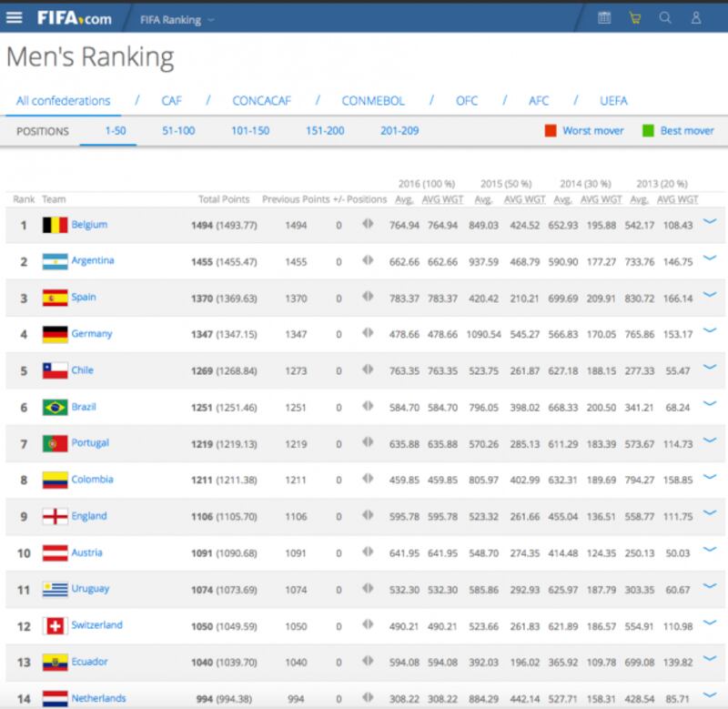Click the Ecuador flag icon

[55, 662]
